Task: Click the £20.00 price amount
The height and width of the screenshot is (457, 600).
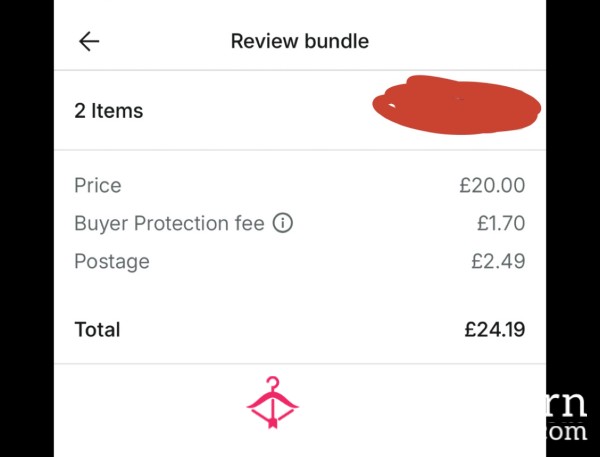Action: pos(492,185)
